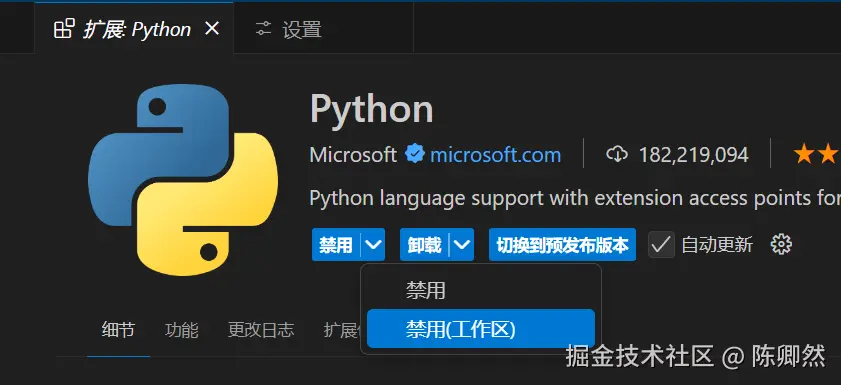Select the 扩展: Python editor tab
The height and width of the screenshot is (385, 841).
tap(134, 29)
